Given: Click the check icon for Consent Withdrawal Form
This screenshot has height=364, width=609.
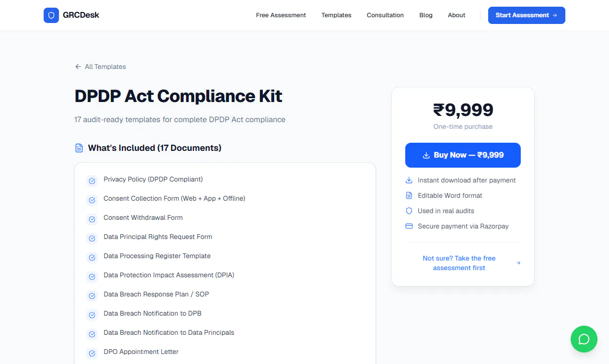Looking at the screenshot, I should [x=92, y=219].
